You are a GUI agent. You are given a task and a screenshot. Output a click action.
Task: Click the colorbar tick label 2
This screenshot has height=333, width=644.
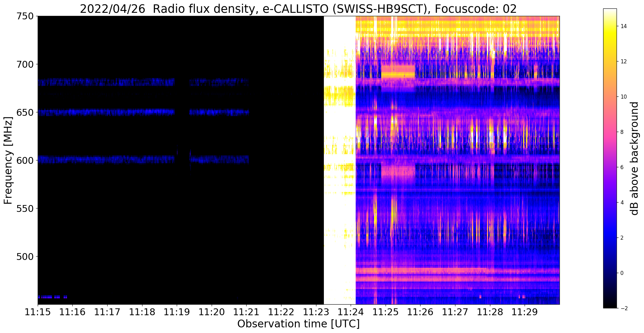coord(622,238)
